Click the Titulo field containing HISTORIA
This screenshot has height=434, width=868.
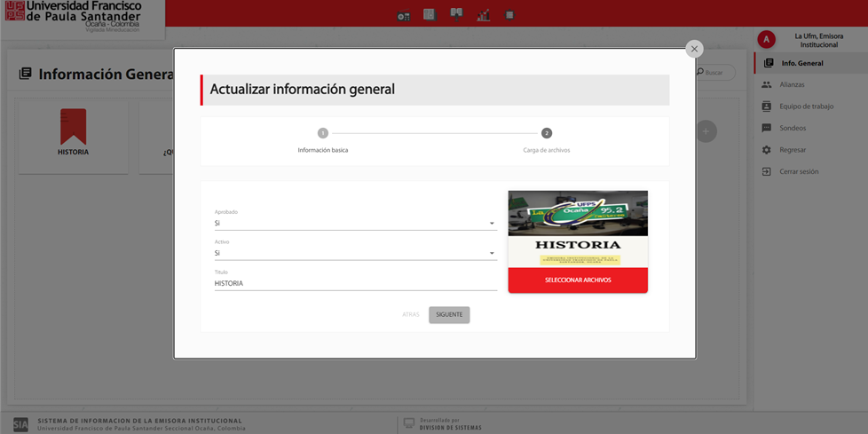coord(355,283)
